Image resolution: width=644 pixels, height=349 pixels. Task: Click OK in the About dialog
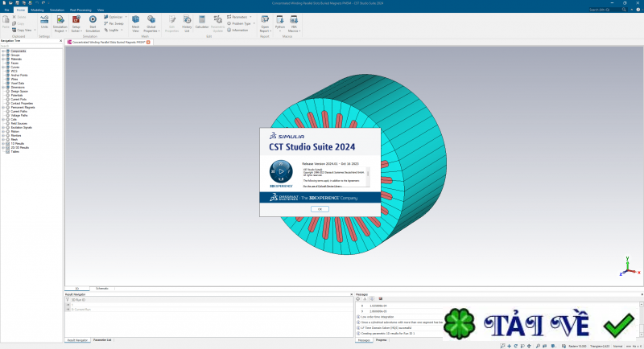pos(320,208)
